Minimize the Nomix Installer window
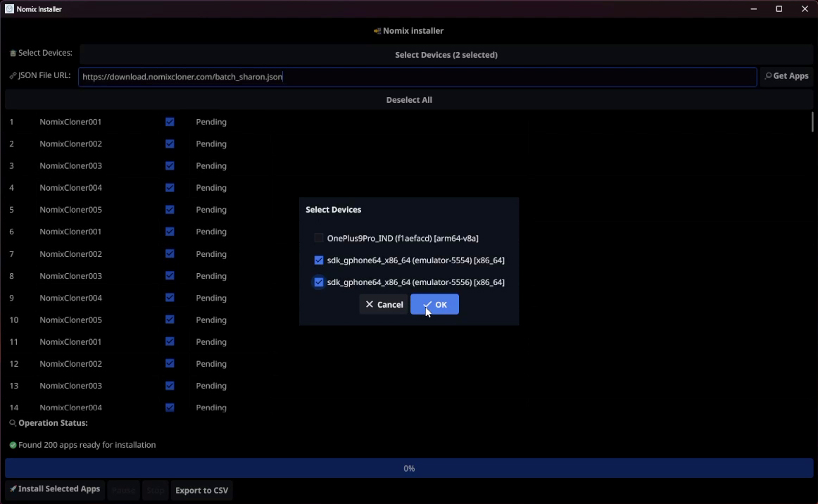The width and height of the screenshot is (818, 504). pyautogui.click(x=754, y=9)
